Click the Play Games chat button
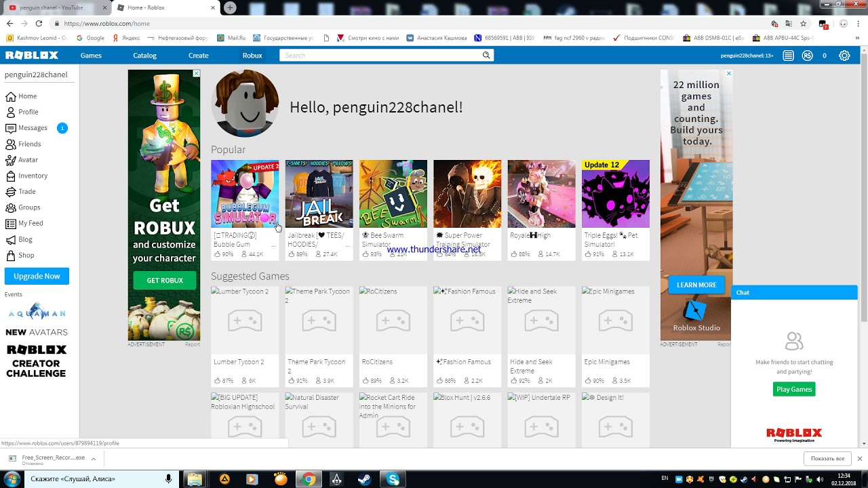The height and width of the screenshot is (488, 868). [x=794, y=389]
